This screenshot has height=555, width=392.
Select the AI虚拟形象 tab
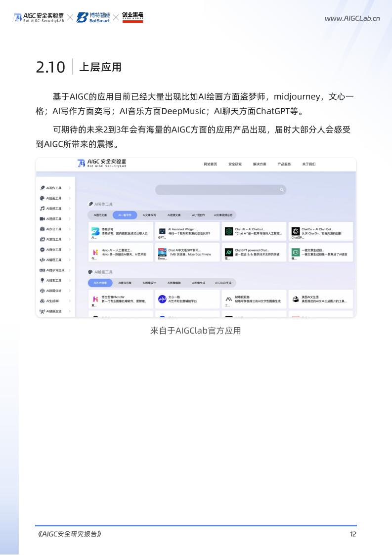tap(125, 283)
